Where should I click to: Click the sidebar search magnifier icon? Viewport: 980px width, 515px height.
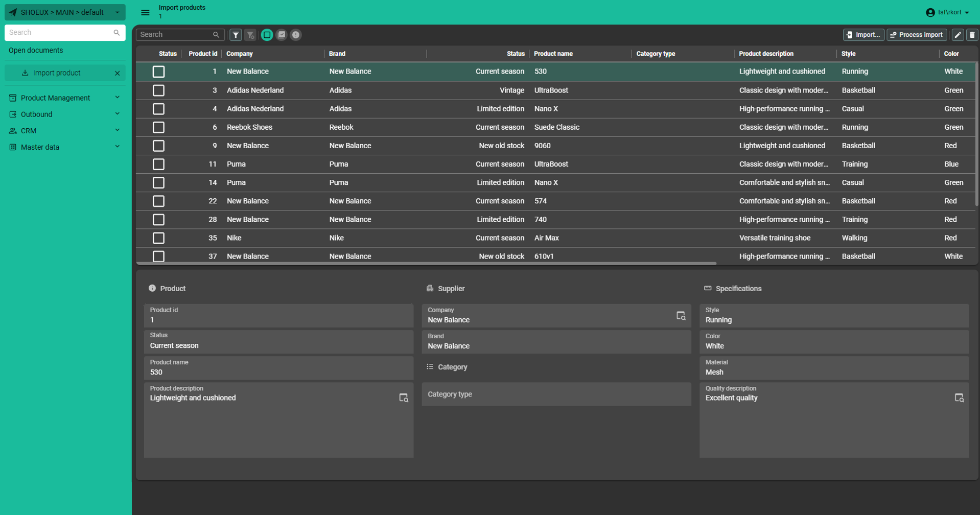[x=116, y=33]
